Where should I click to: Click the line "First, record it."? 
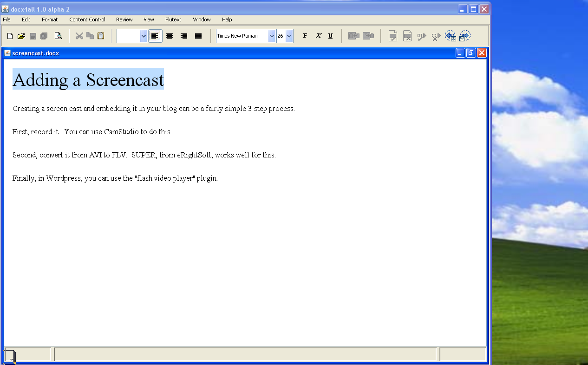tap(36, 132)
